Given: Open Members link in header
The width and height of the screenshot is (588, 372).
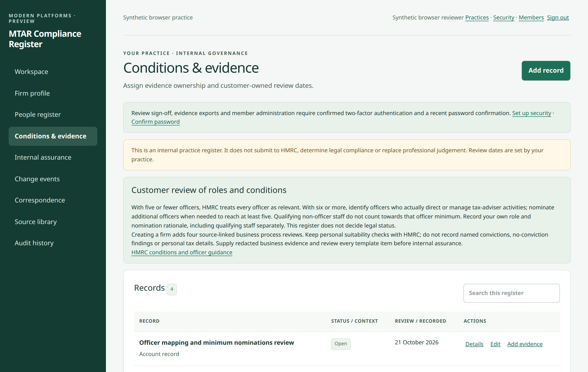Looking at the screenshot, I should click(531, 18).
